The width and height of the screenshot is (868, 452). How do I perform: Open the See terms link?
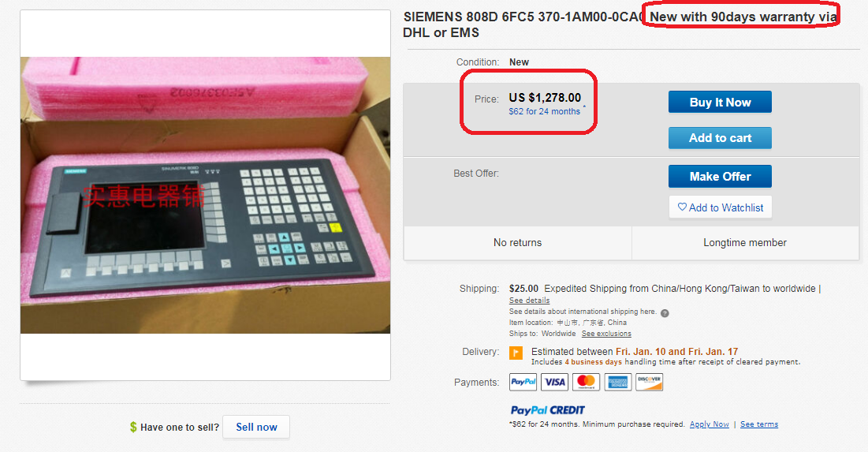[x=758, y=424]
